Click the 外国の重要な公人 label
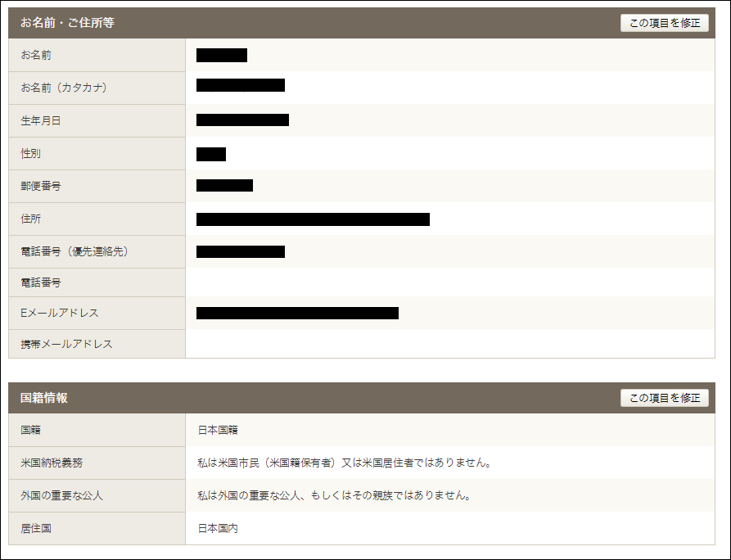The width and height of the screenshot is (731, 560). [x=61, y=495]
